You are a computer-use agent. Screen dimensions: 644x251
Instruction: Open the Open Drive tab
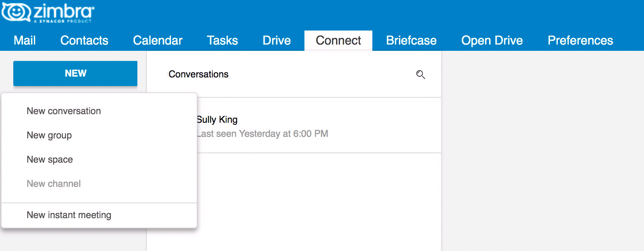(x=492, y=41)
